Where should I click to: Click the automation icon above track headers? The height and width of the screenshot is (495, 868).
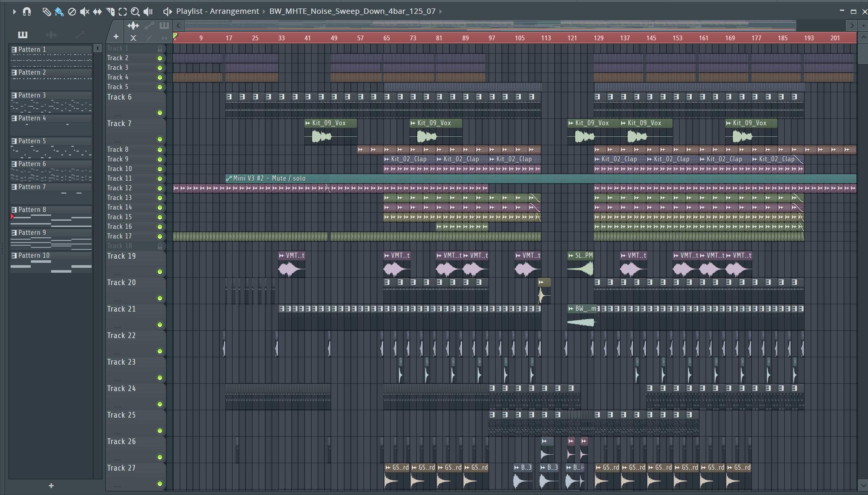click(x=149, y=26)
